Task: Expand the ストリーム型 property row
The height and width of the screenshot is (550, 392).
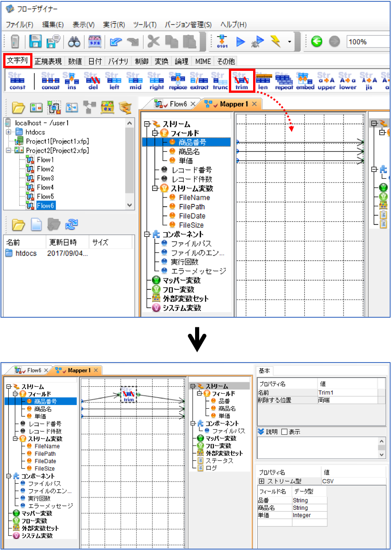Action: pos(262,481)
